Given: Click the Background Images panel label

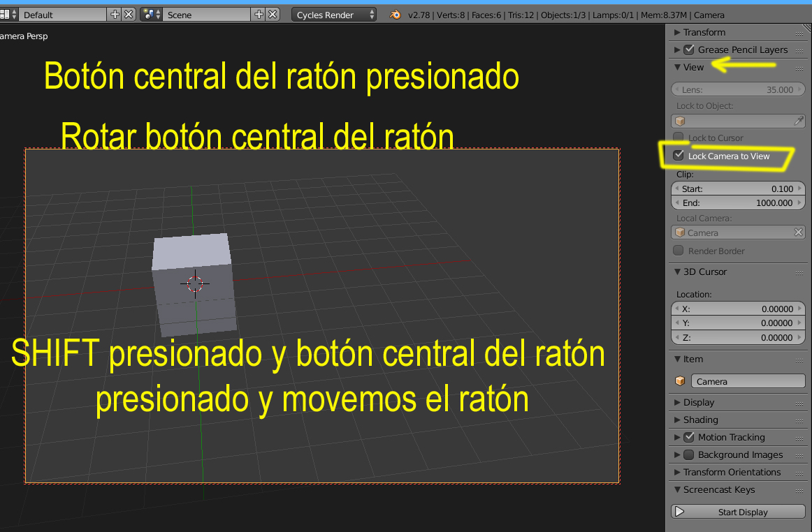Looking at the screenshot, I should click(741, 455).
